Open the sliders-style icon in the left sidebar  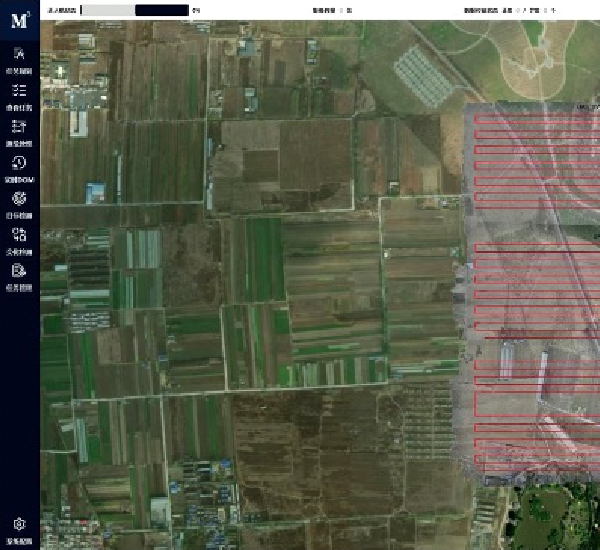19,130
